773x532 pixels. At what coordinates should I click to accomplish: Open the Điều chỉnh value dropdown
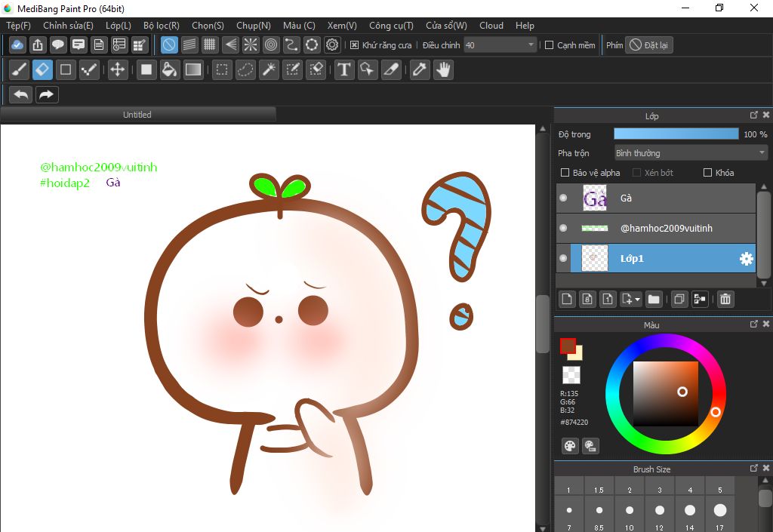pos(531,45)
